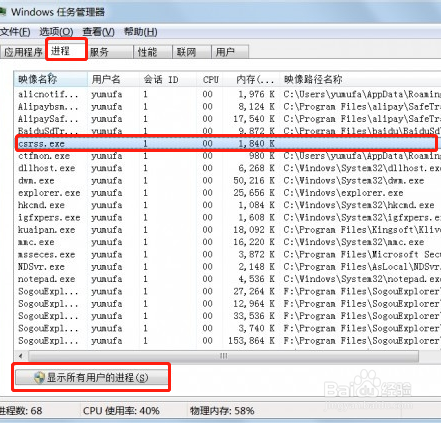The image size is (441, 423).
Task: Select the kuaipan.exe process row
Action: pos(228,230)
